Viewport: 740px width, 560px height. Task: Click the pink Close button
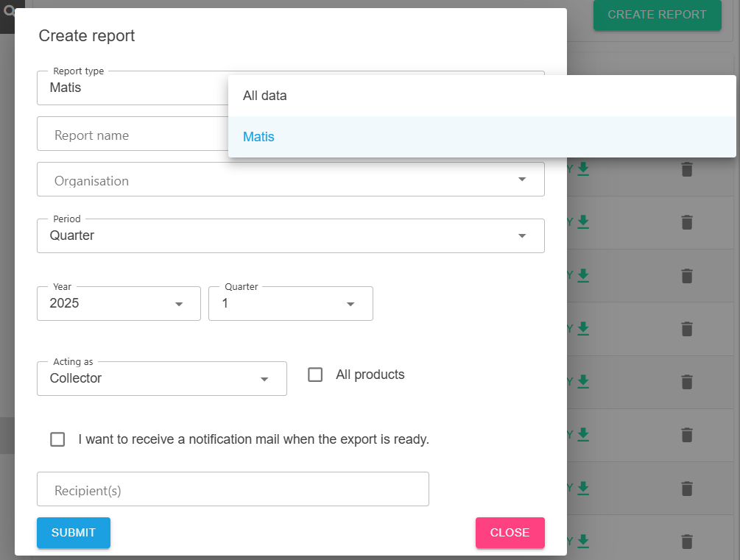[510, 533]
